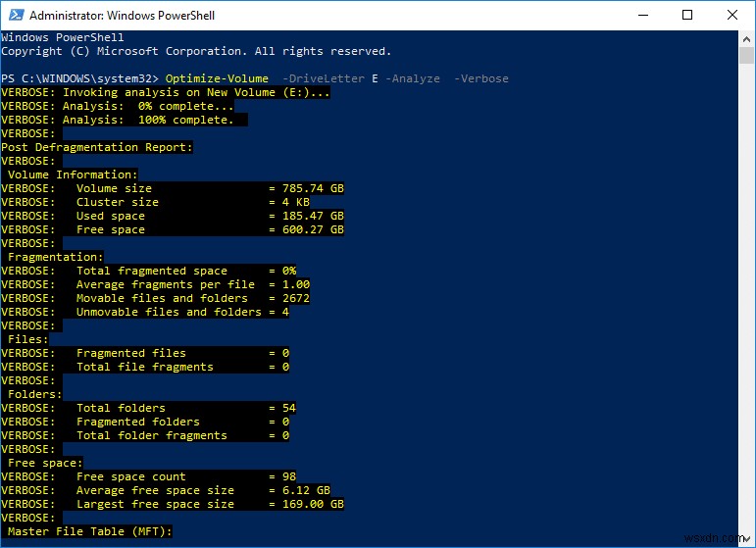Click the scrollbar down arrow
This screenshot has height=548, width=756.
point(746,538)
